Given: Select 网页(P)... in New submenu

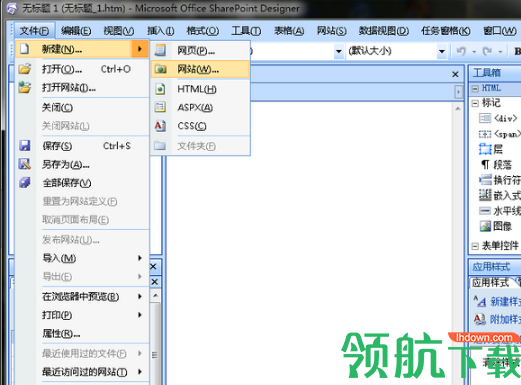Looking at the screenshot, I should pos(200,51).
